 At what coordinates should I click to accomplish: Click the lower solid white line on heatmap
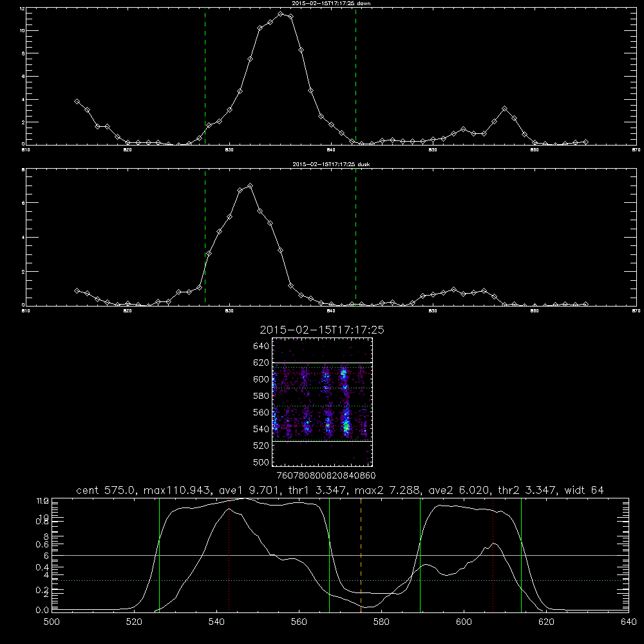coord(323,442)
